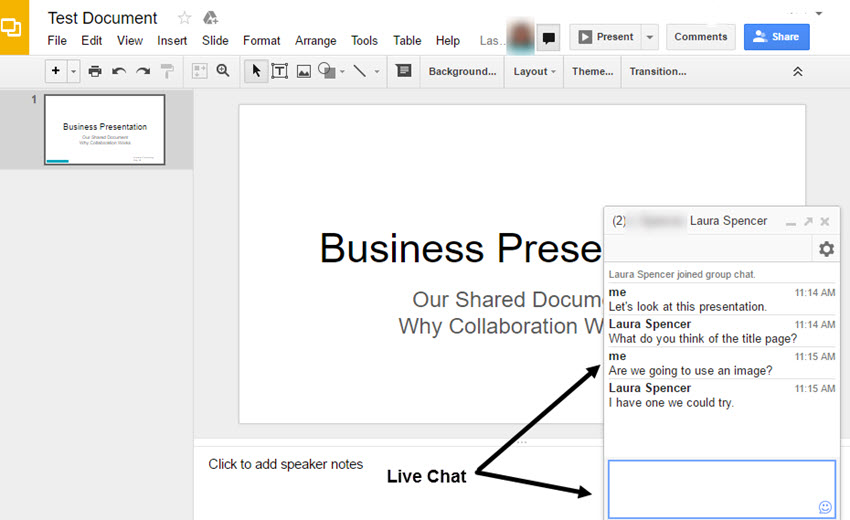
Task: Open the Format menu
Action: click(261, 41)
